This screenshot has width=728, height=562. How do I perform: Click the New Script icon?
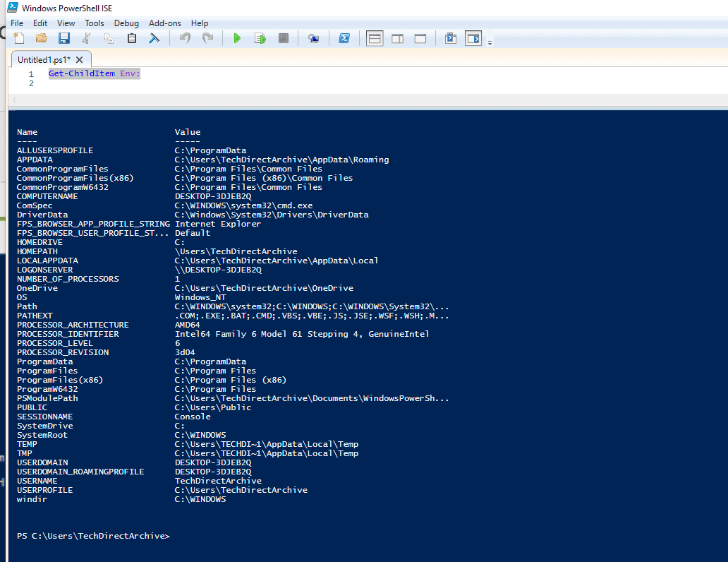19,38
